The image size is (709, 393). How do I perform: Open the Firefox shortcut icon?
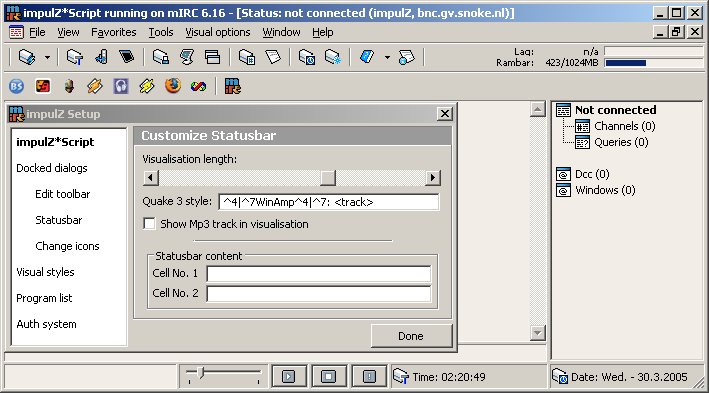pyautogui.click(x=172, y=85)
